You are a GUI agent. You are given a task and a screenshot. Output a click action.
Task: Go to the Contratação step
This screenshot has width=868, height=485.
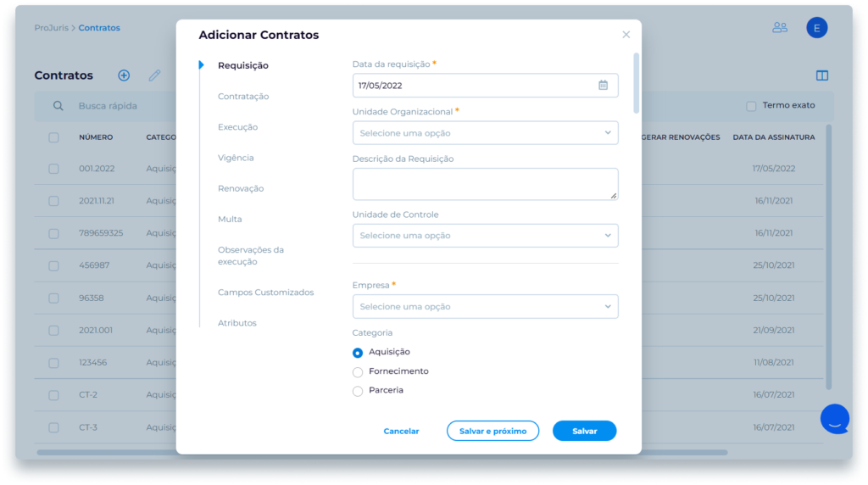click(243, 97)
